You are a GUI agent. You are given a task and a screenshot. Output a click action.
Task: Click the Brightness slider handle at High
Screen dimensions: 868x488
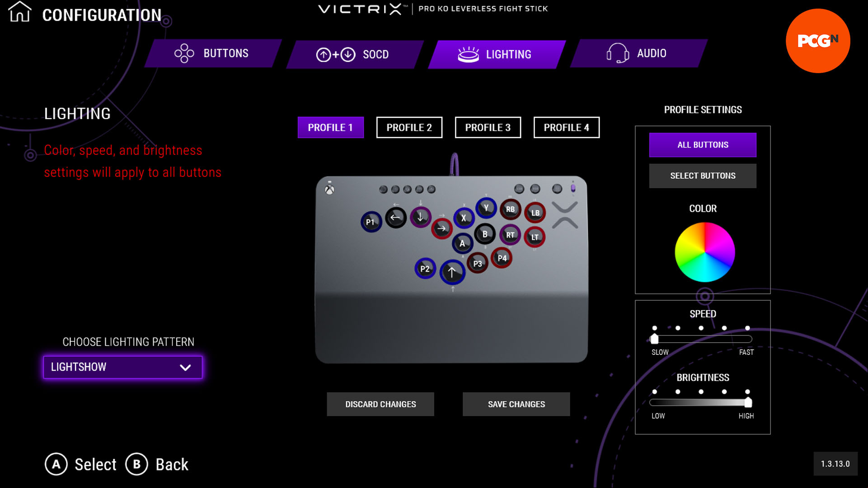point(748,403)
